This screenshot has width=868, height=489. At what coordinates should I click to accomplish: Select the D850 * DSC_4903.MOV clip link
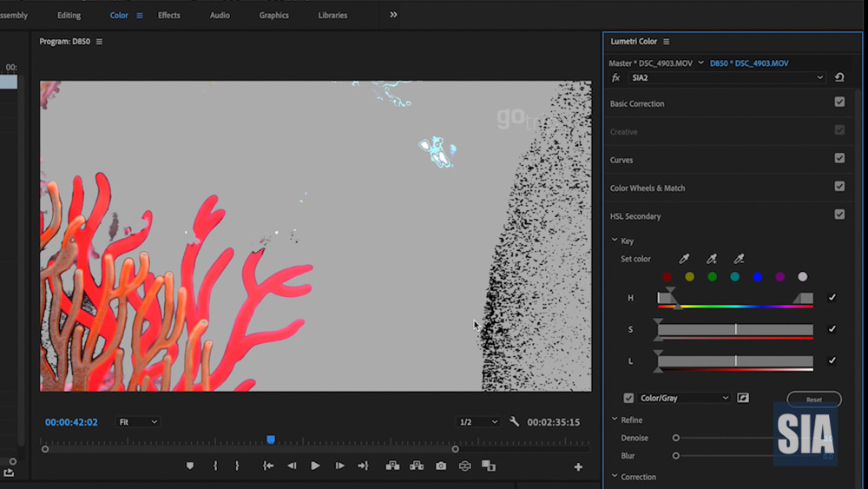(x=749, y=63)
